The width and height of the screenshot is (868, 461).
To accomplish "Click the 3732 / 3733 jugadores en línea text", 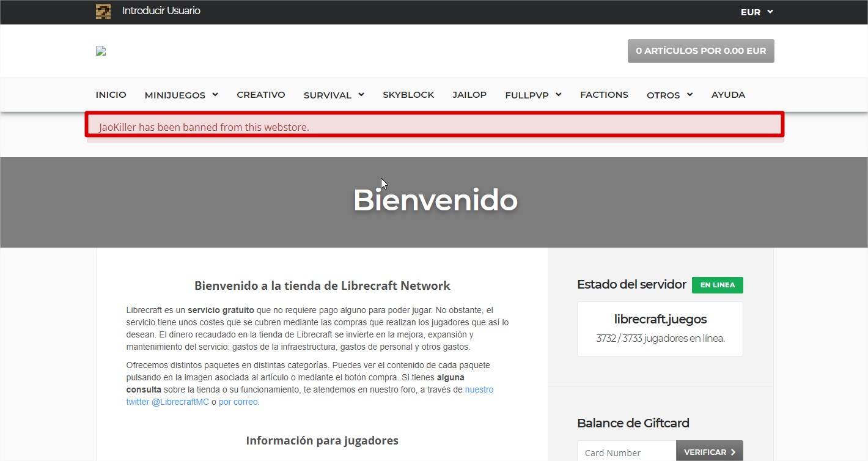I will 660,338.
